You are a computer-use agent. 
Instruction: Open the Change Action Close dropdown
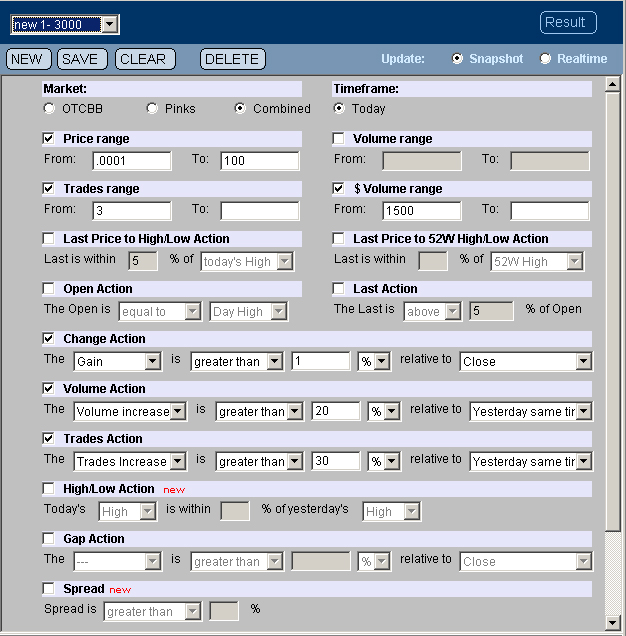pos(526,361)
